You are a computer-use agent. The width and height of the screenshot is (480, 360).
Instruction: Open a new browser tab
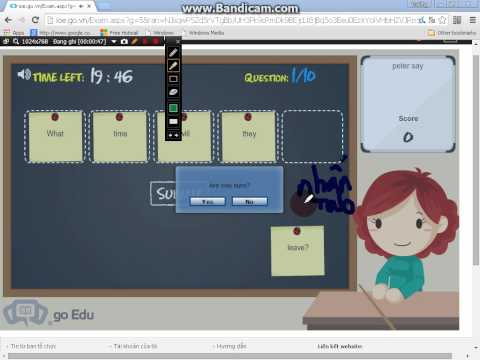pyautogui.click(x=104, y=6)
